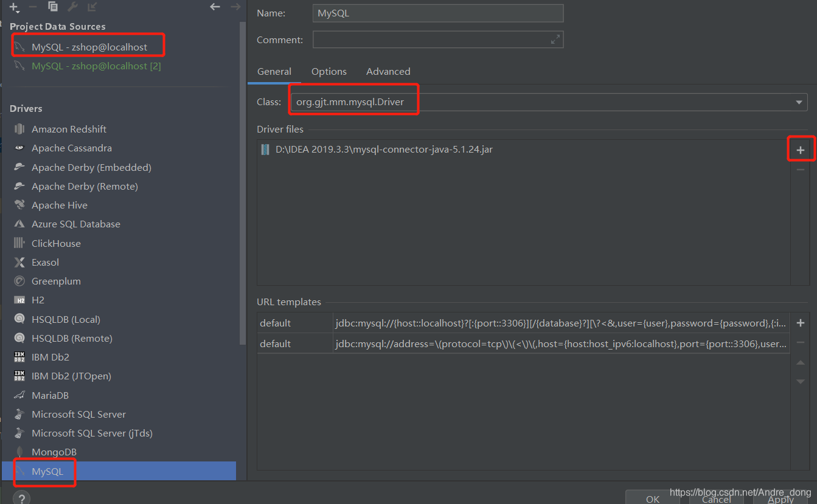Image resolution: width=817 pixels, height=504 pixels.
Task: Switch to the Advanced tab
Action: pos(388,72)
